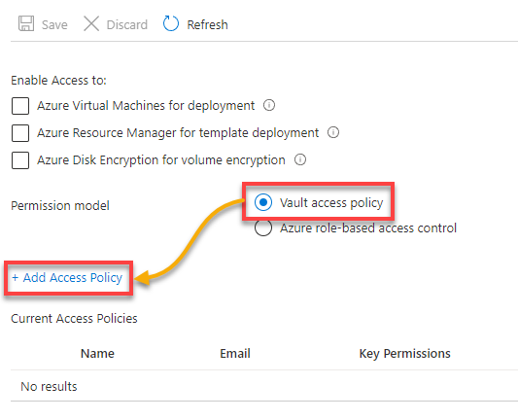
Task: Open info icon for Azure Disk Encryption
Action: pyautogui.click(x=300, y=159)
